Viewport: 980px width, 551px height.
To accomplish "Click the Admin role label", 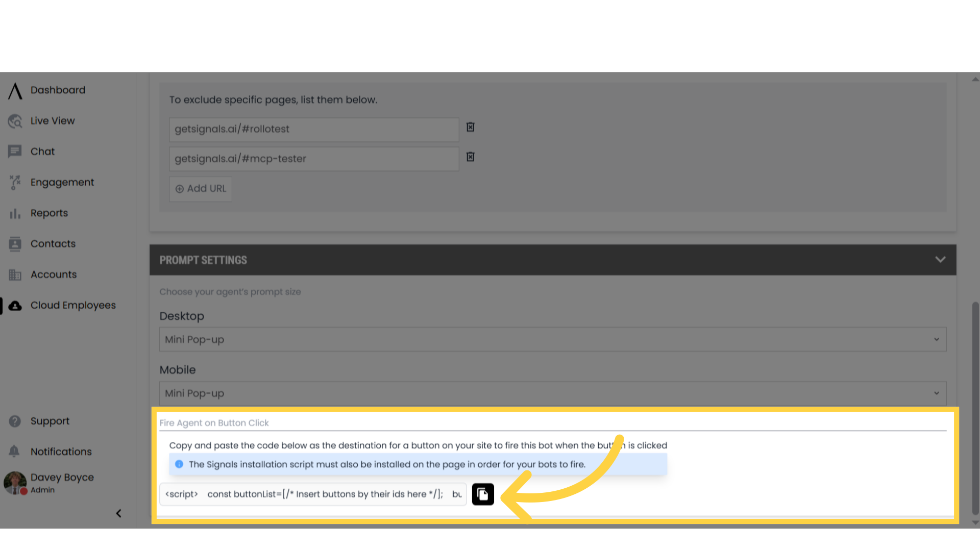I will coord(42,490).
